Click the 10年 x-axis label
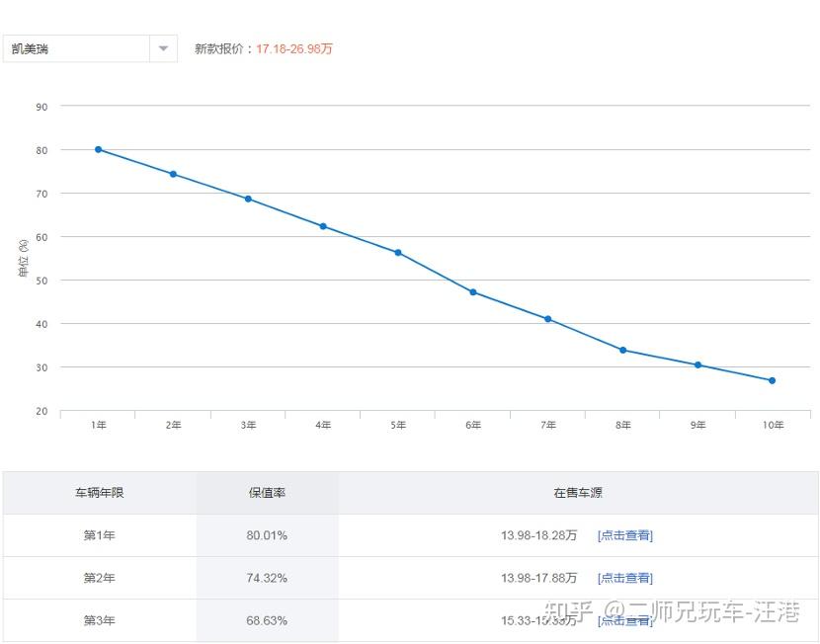 773,425
